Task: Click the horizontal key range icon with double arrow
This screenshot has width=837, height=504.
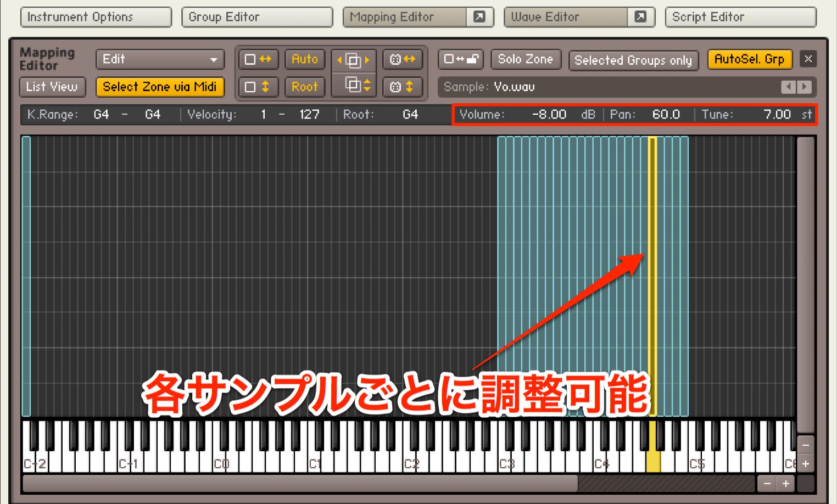Action: coord(258,59)
